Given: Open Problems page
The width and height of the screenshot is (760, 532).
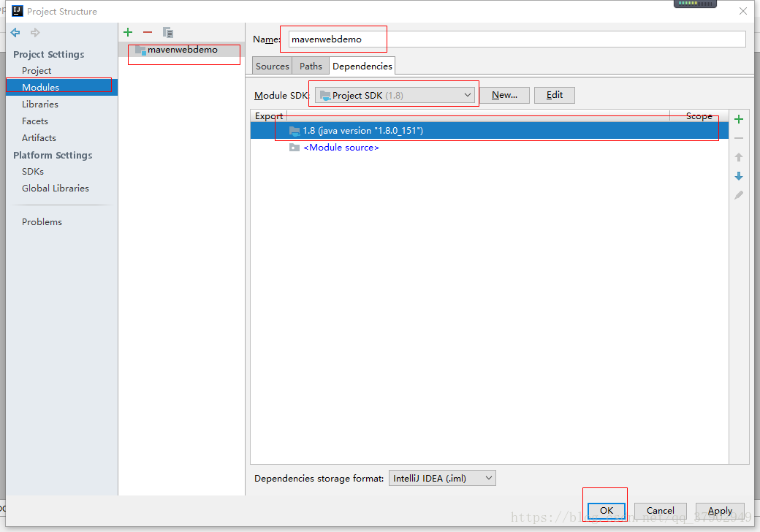Looking at the screenshot, I should pos(42,222).
